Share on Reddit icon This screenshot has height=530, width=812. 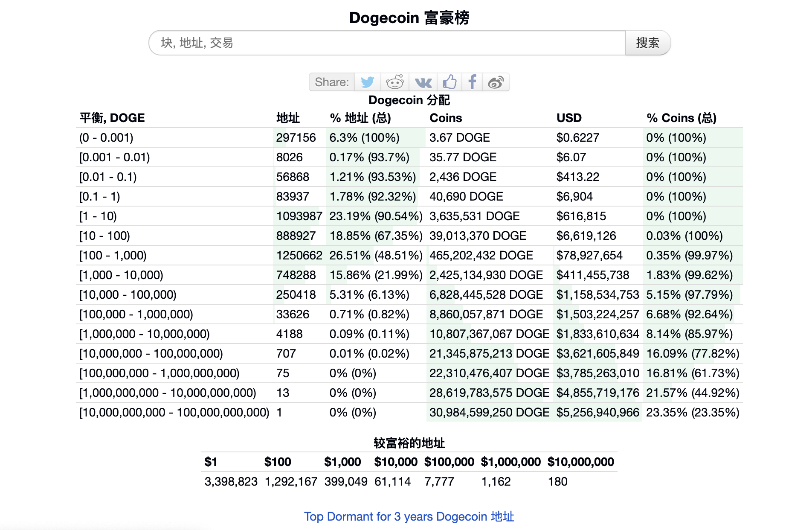[x=395, y=82]
